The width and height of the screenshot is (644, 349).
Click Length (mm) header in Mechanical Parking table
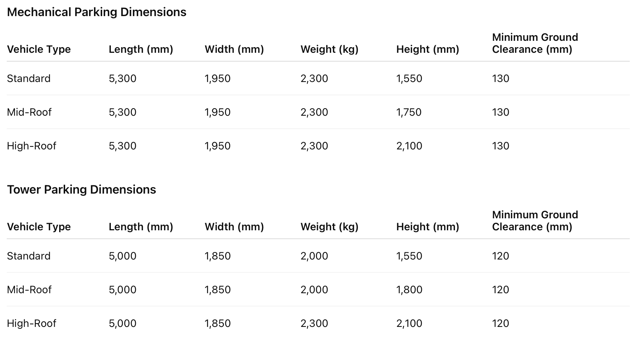click(141, 49)
